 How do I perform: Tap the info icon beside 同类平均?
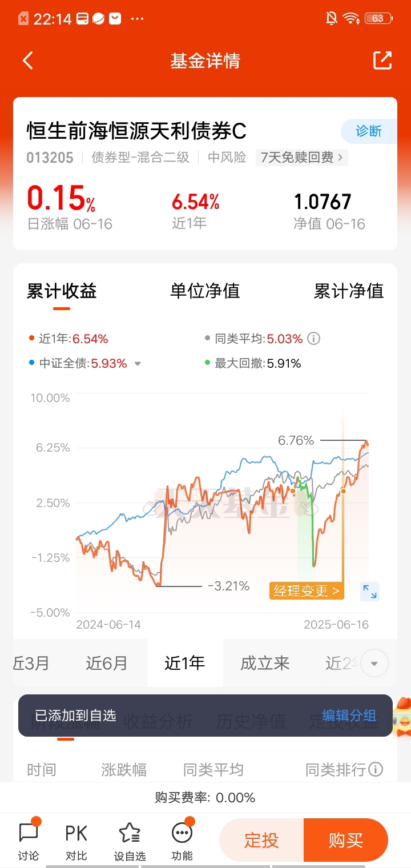[x=313, y=339]
